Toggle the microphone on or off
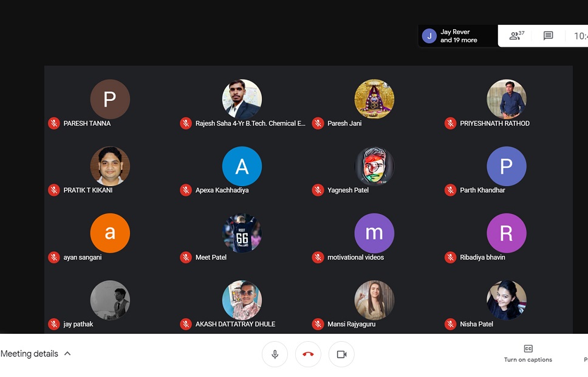The image size is (588, 377). tap(275, 355)
